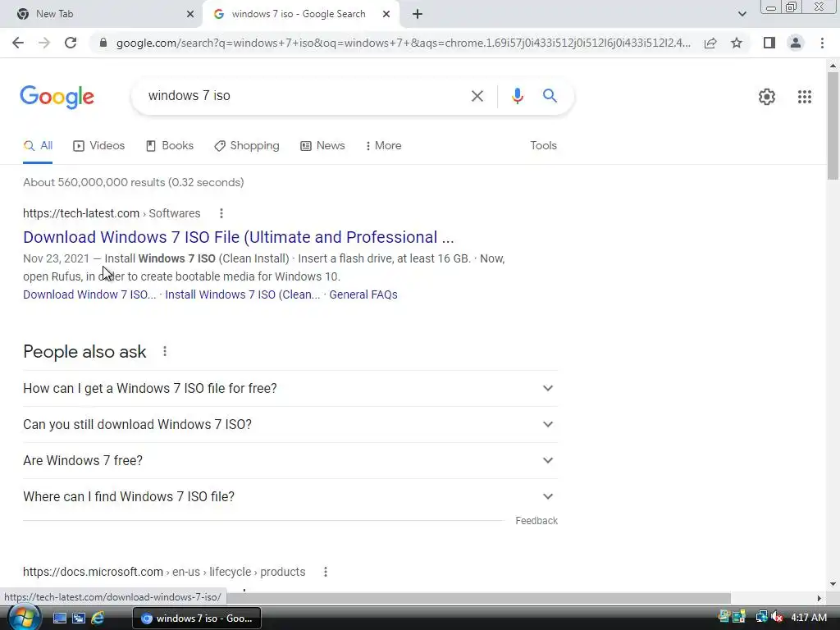Switch to Books results
840x630 pixels.
coord(170,146)
